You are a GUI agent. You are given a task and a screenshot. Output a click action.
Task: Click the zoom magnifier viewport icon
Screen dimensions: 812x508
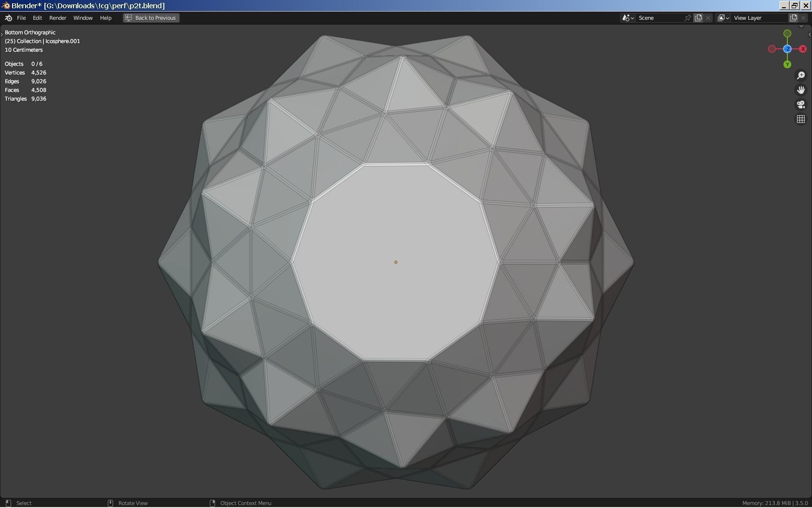[x=801, y=75]
